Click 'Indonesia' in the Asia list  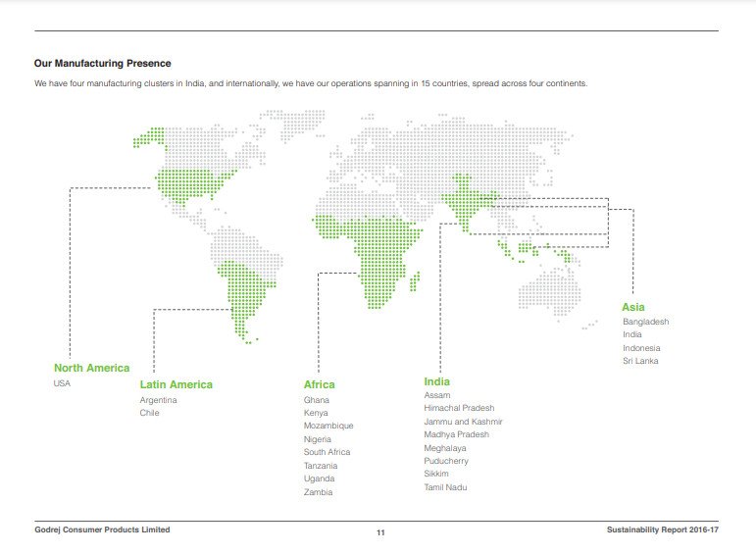pos(641,348)
